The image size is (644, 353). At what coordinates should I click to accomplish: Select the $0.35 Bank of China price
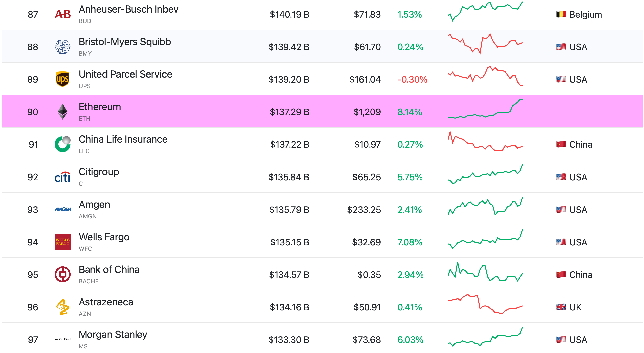pos(369,275)
